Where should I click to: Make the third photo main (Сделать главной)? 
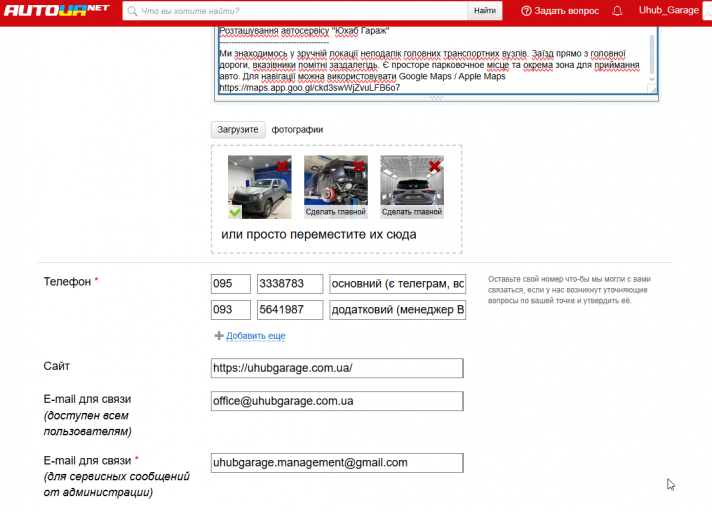click(412, 212)
